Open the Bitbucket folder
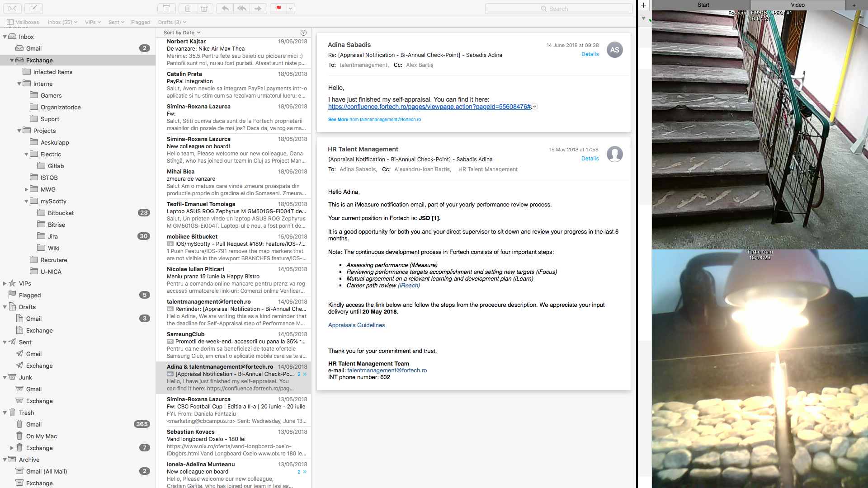The width and height of the screenshot is (868, 488). click(x=78, y=213)
